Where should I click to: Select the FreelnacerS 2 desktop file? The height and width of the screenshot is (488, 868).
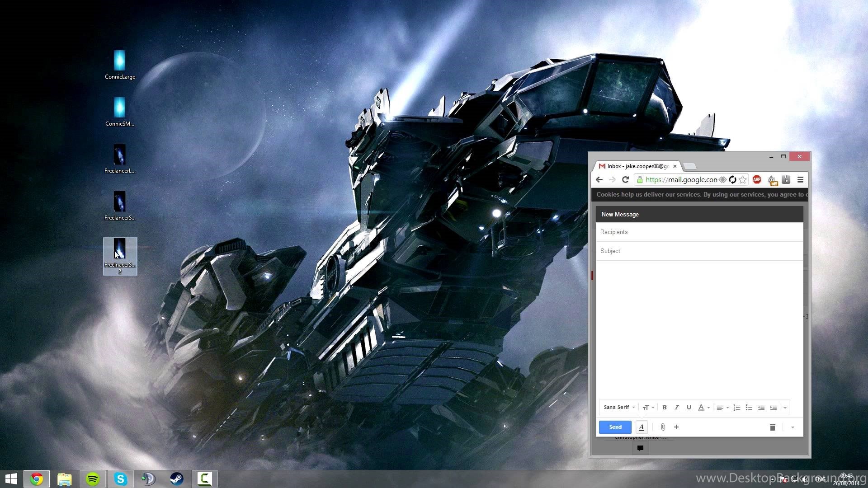pos(120,256)
